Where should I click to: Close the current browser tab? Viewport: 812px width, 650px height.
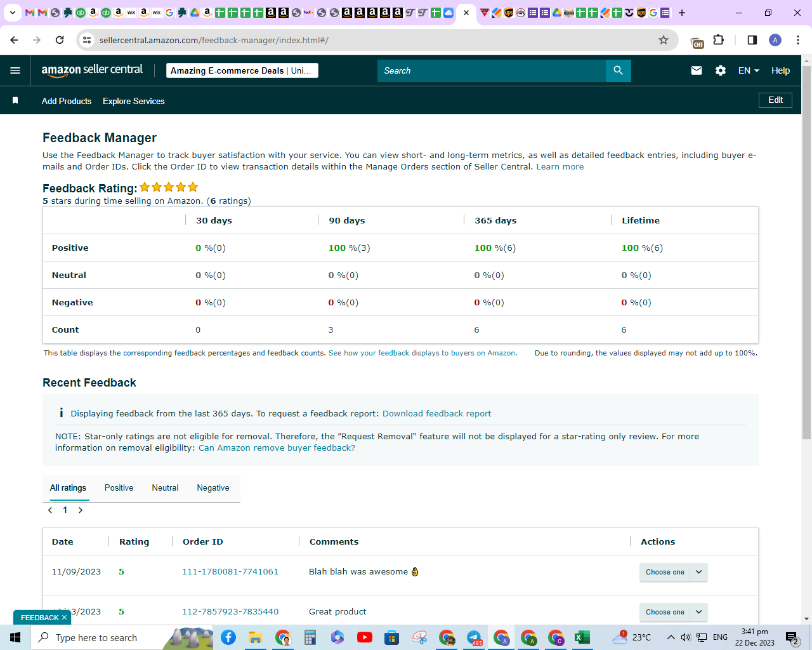(466, 13)
